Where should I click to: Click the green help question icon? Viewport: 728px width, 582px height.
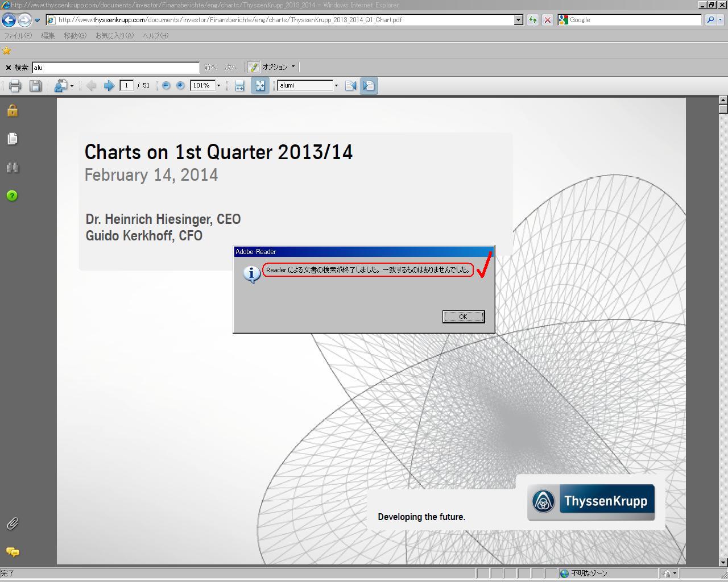pyautogui.click(x=12, y=196)
